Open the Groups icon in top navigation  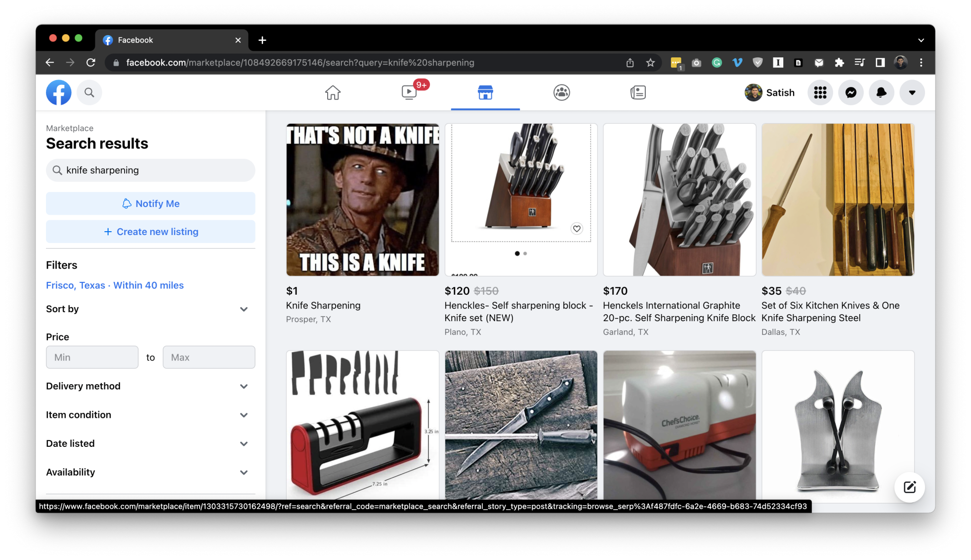click(x=561, y=92)
